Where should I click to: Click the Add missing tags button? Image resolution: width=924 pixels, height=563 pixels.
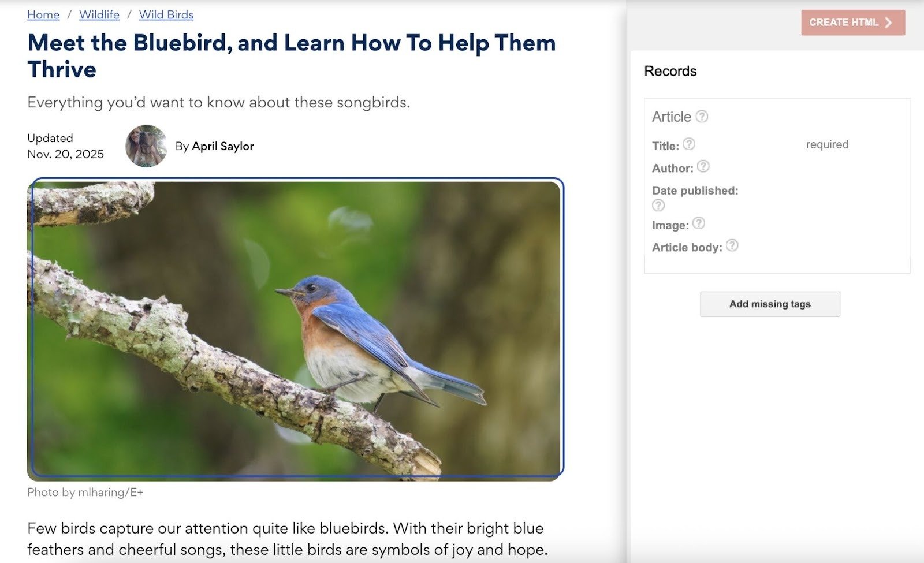[770, 304]
